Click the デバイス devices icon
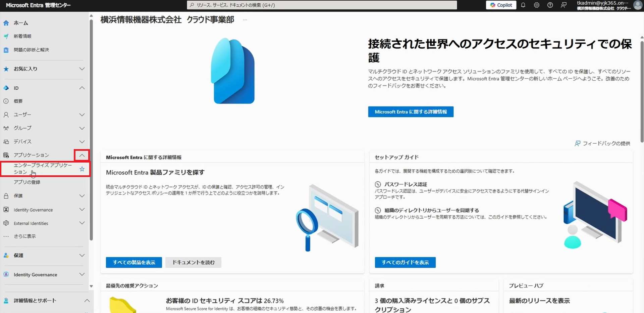The image size is (644, 313). (x=6, y=142)
